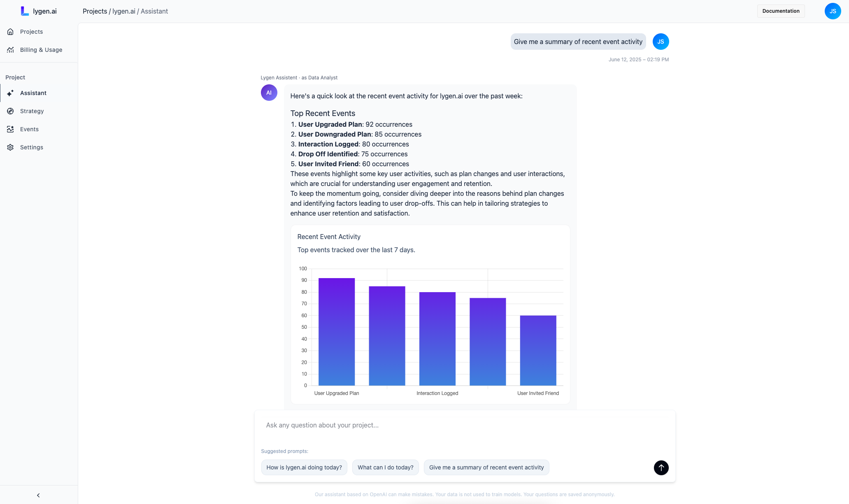Click the 'User Upgraded Plan' axis label

pyautogui.click(x=337, y=393)
